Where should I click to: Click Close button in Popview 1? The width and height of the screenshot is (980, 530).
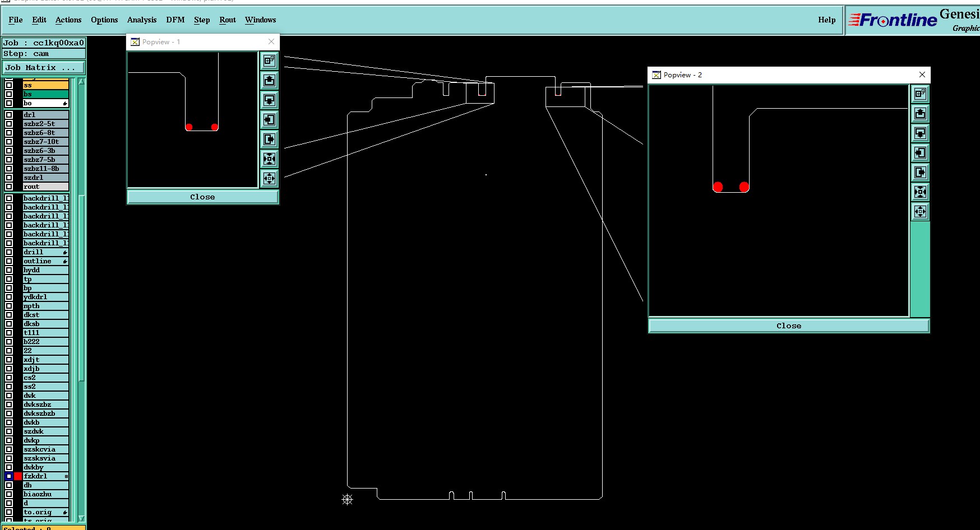tap(202, 197)
